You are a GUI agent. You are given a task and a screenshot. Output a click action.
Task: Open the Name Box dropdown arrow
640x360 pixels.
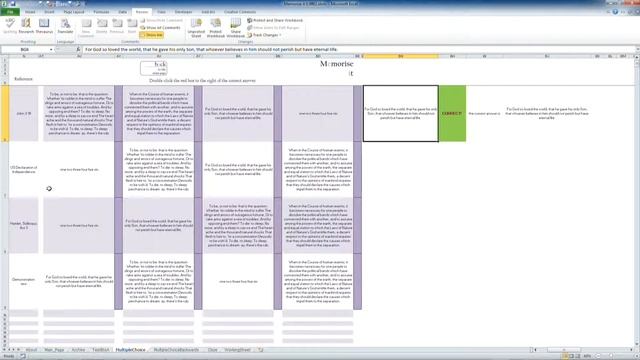click(51, 49)
